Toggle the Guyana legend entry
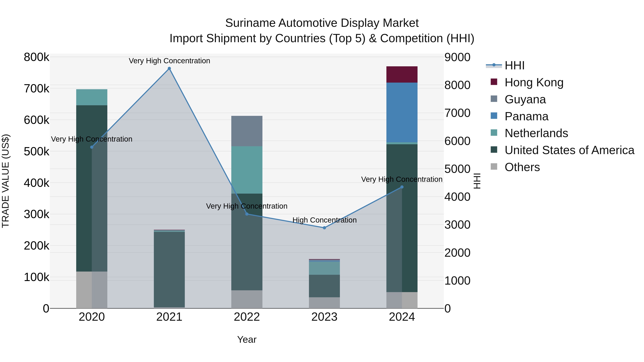The height and width of the screenshot is (362, 644). point(518,99)
